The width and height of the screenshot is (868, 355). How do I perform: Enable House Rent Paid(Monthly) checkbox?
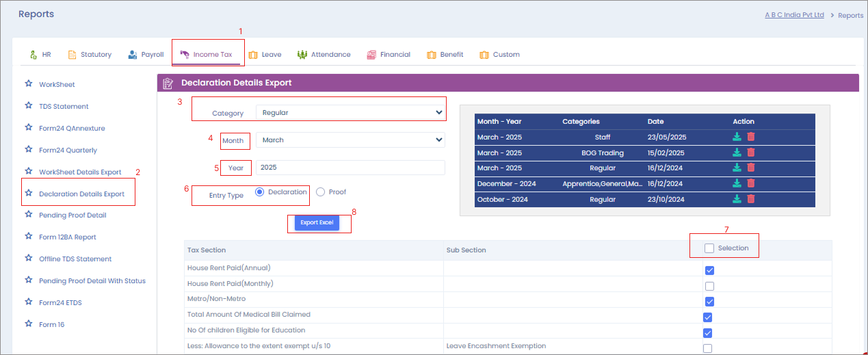[x=709, y=286]
